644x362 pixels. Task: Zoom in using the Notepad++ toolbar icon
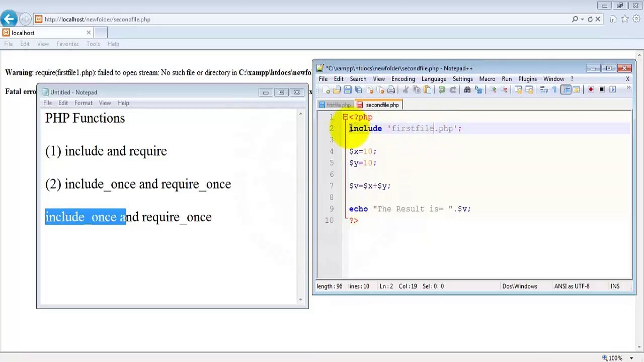pyautogui.click(x=494, y=89)
